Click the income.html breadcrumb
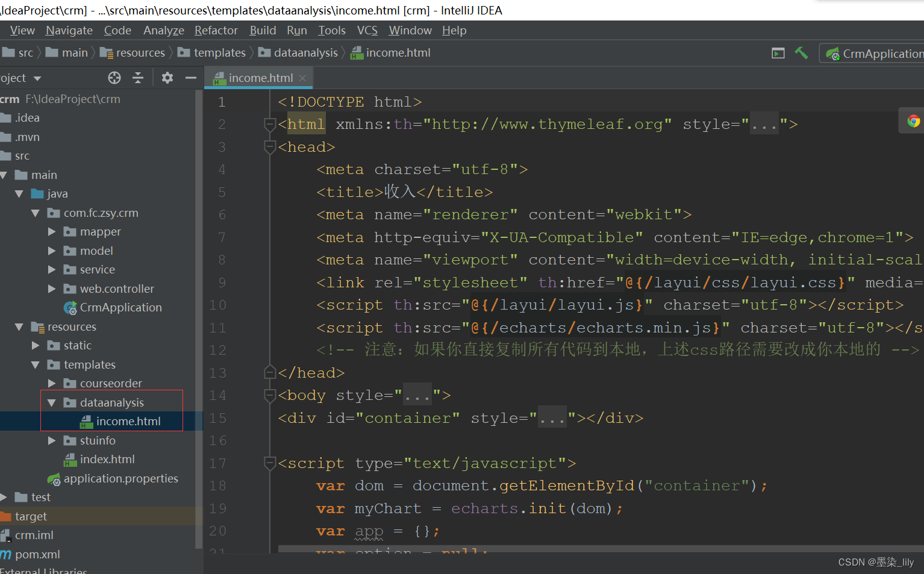The width and height of the screenshot is (924, 574). pyautogui.click(x=390, y=53)
